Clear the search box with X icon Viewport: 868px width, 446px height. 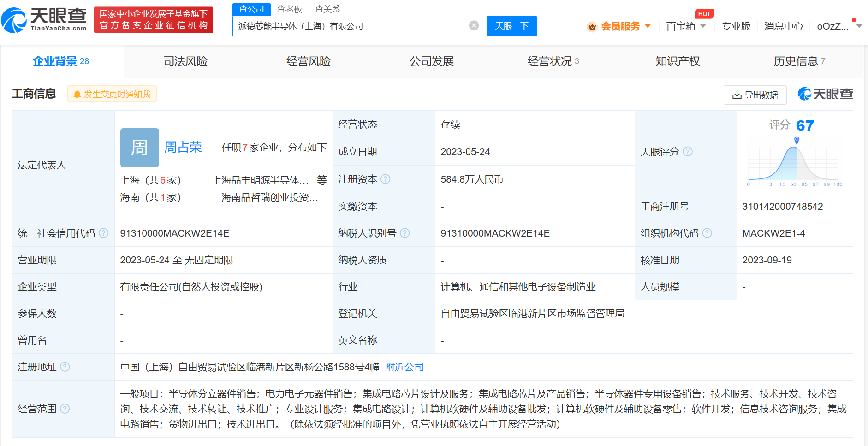tap(474, 26)
